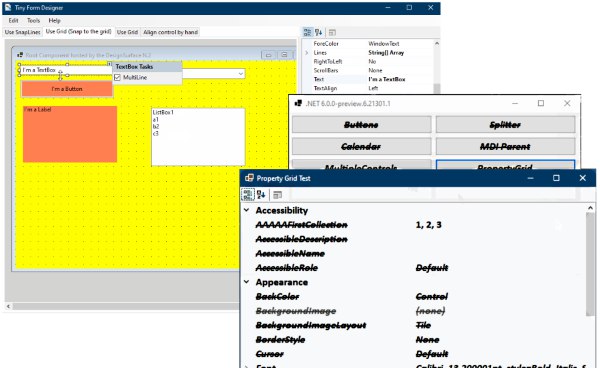Click the Alphabetical sort icon in Tiny Form Designer
The image size is (600, 368).
[318, 33]
